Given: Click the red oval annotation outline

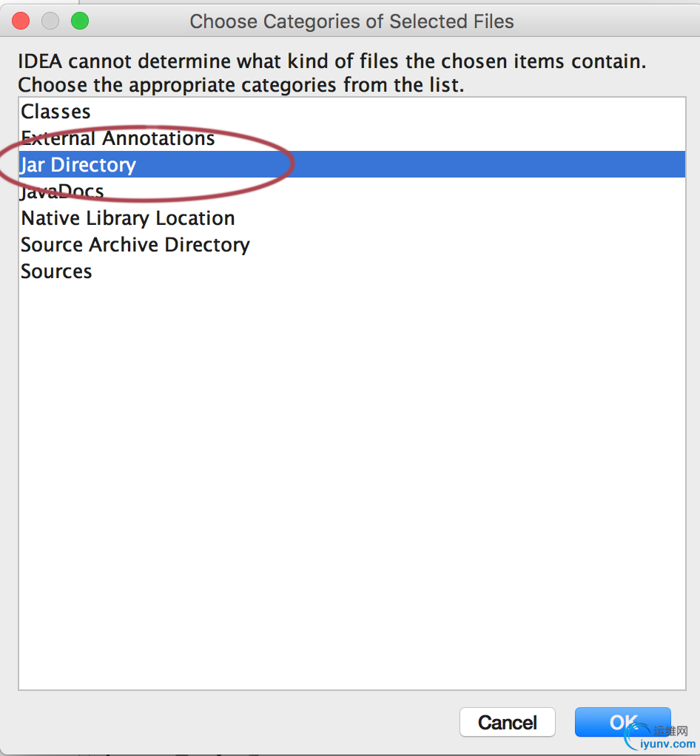Looking at the screenshot, I should [x=294, y=164].
